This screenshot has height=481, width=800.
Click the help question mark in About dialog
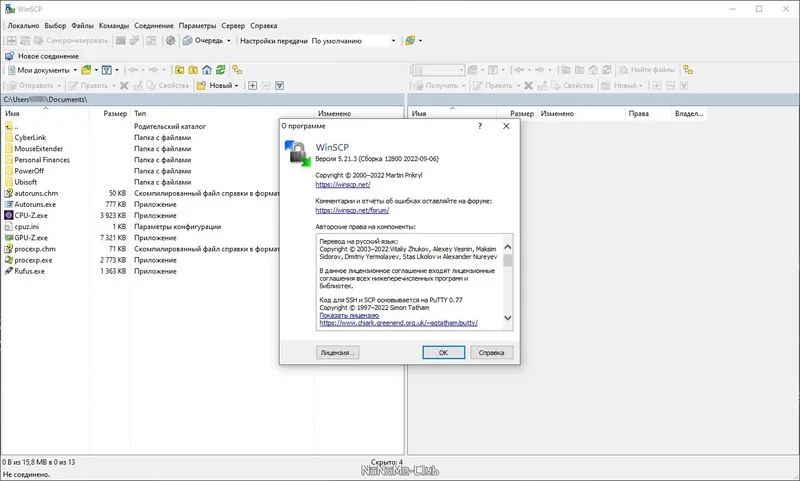coord(480,126)
